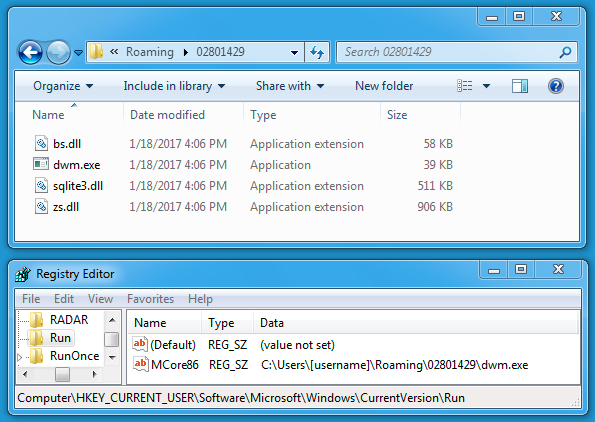The image size is (595, 422).
Task: Open the Explorer help question-mark icon
Action: point(556,86)
